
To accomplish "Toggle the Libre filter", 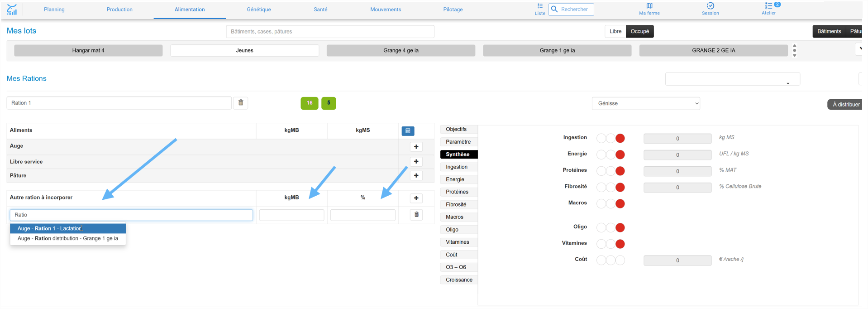I will [615, 31].
